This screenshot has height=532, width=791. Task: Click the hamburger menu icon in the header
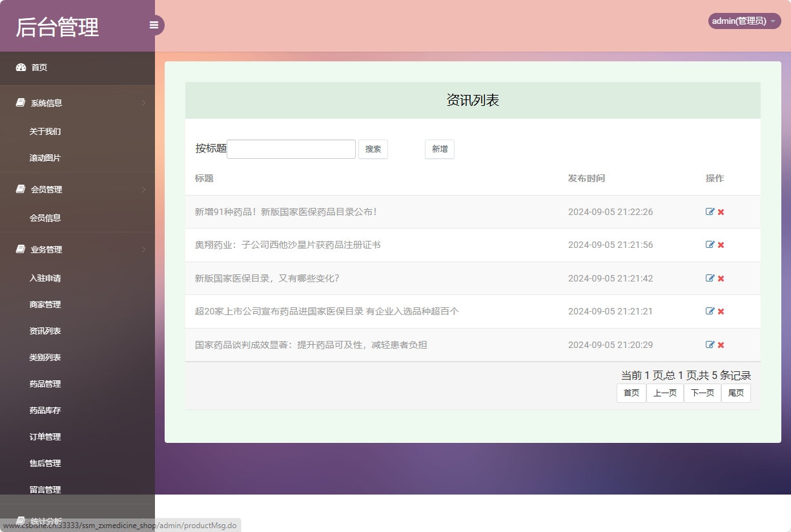coord(154,25)
